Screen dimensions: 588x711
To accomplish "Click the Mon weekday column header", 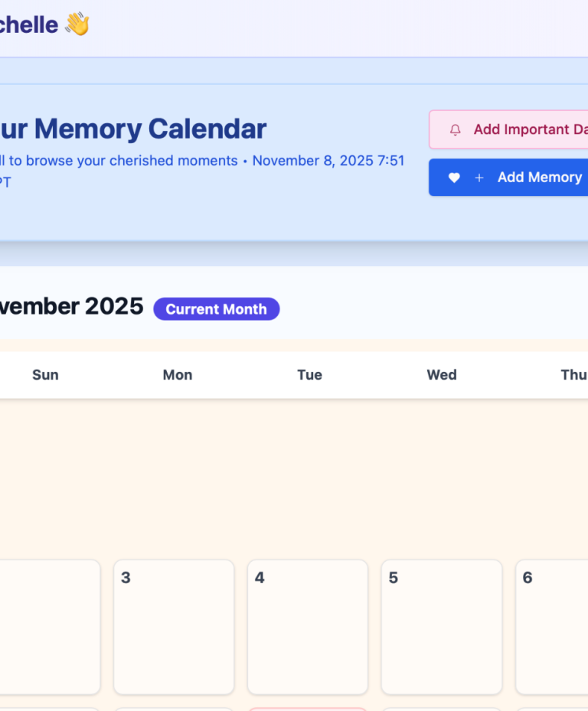I will tap(178, 375).
